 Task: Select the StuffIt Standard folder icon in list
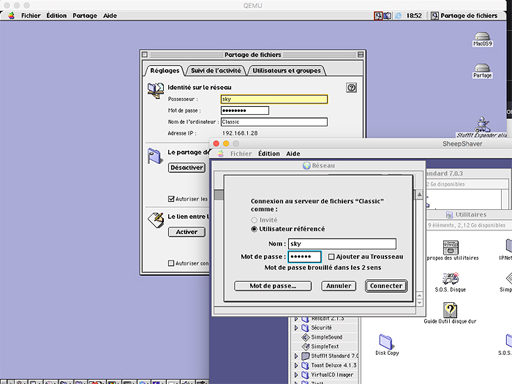(x=305, y=356)
